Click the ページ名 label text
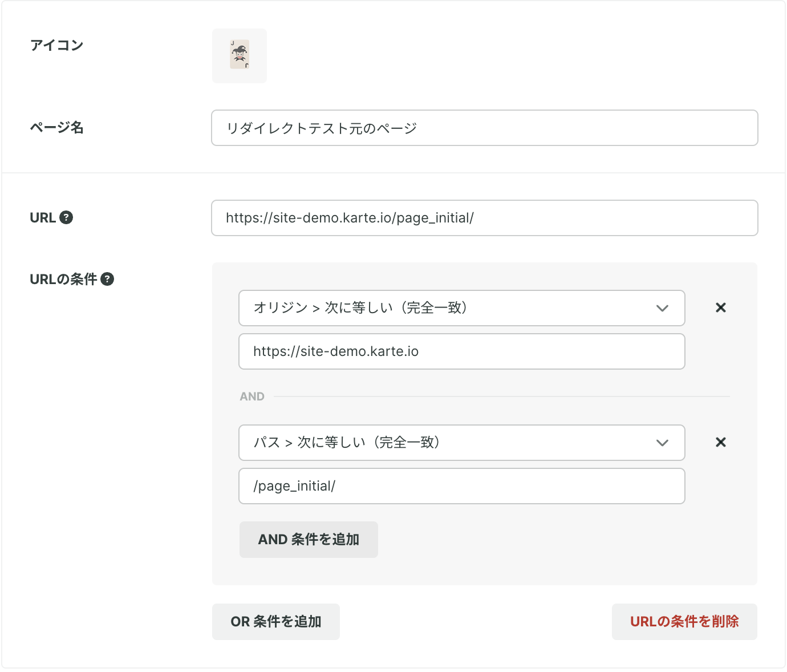 click(x=56, y=127)
